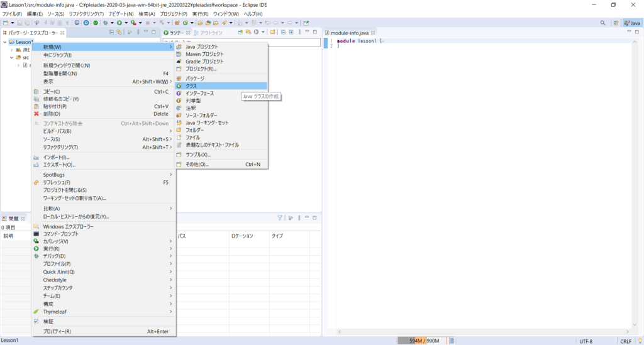Viewport: 644px width, 345px height.
Task: Select Java Working Set entry
Action: tap(221, 123)
